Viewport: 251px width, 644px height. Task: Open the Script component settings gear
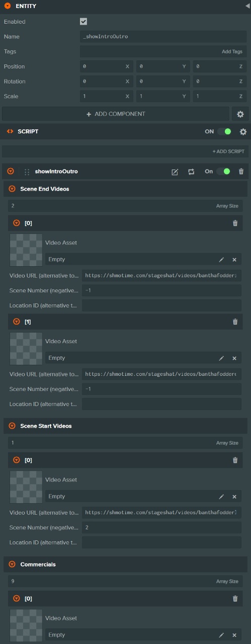coord(243,132)
